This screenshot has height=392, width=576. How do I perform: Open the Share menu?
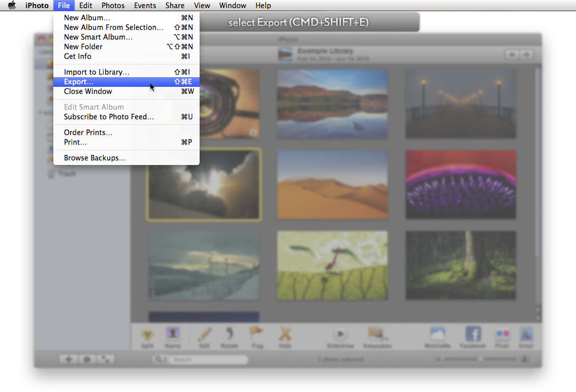tap(175, 6)
